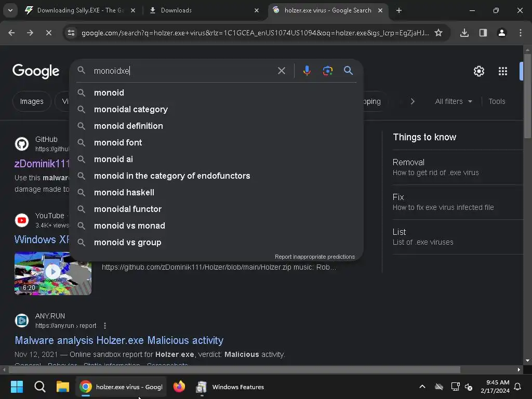
Task: Open Google settings gear icon
Action: [x=479, y=71]
